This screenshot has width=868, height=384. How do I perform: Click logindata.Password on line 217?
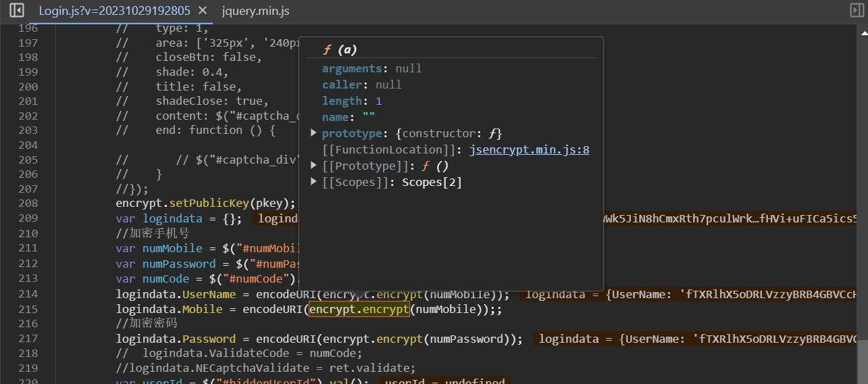point(176,339)
